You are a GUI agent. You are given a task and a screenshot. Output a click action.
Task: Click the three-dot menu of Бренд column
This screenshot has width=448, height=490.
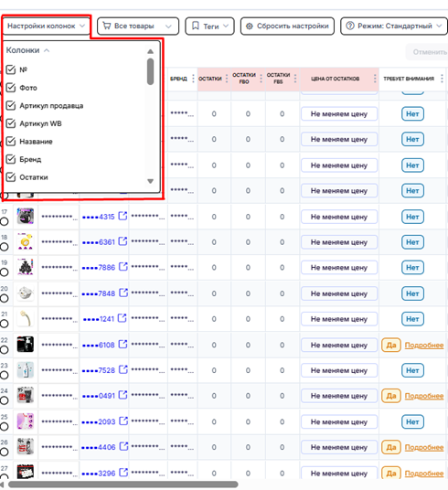[193, 79]
